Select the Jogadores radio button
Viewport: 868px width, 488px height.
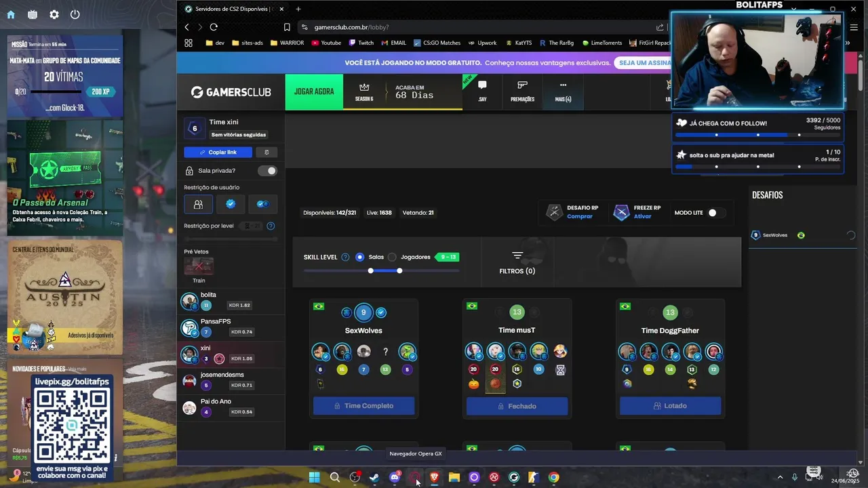pos(392,258)
